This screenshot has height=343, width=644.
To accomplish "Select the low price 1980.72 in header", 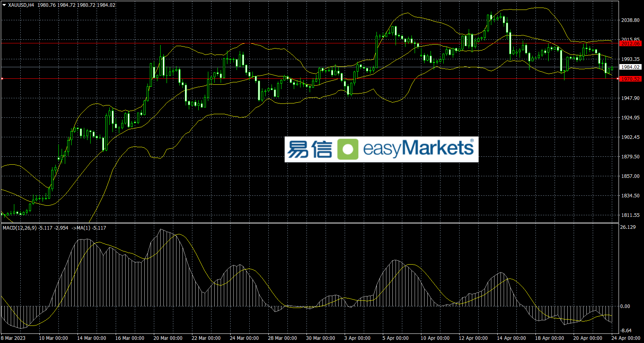I will (86, 5).
